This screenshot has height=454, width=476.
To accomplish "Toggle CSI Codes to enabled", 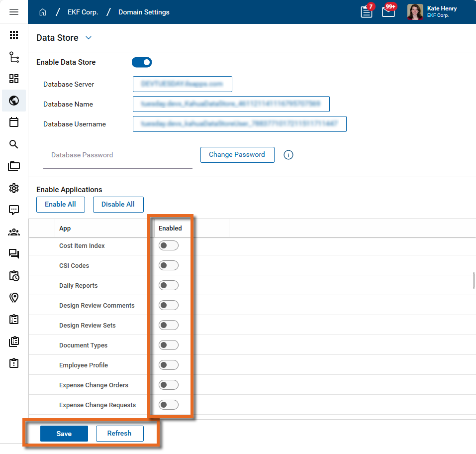I will click(x=168, y=265).
